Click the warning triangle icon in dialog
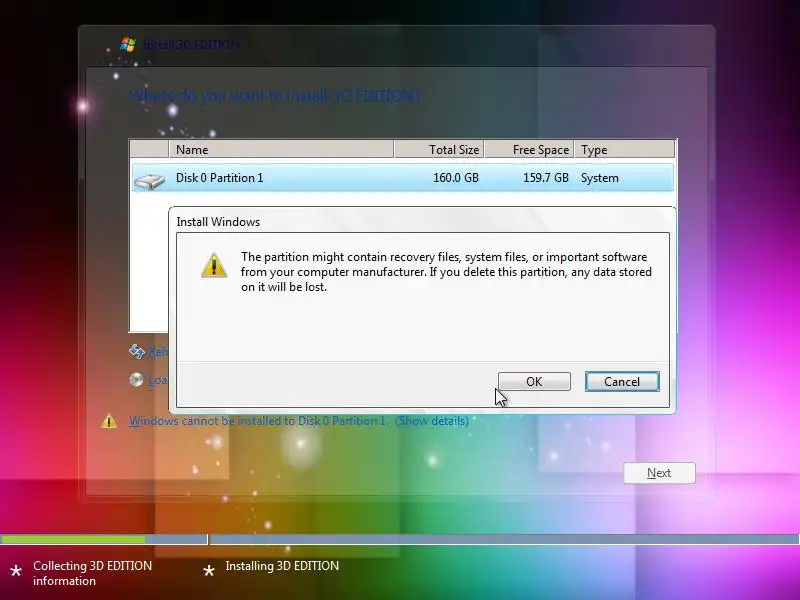The width and height of the screenshot is (800, 600). coord(214,265)
